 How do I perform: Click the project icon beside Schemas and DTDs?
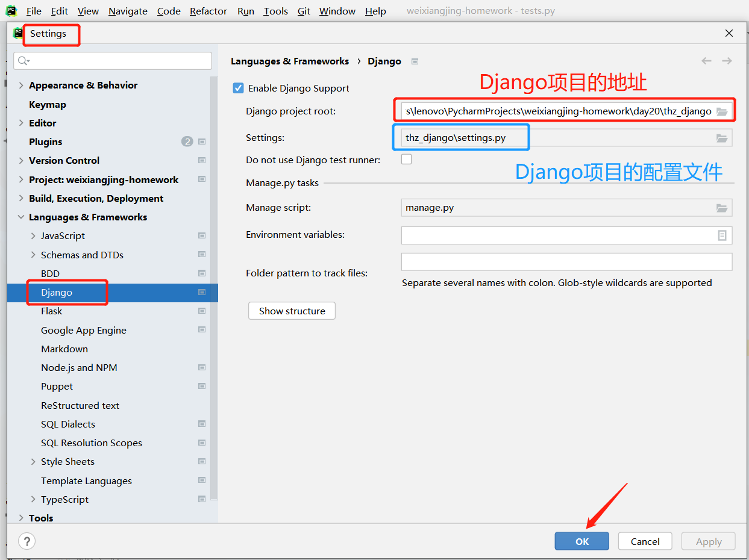[x=202, y=255]
